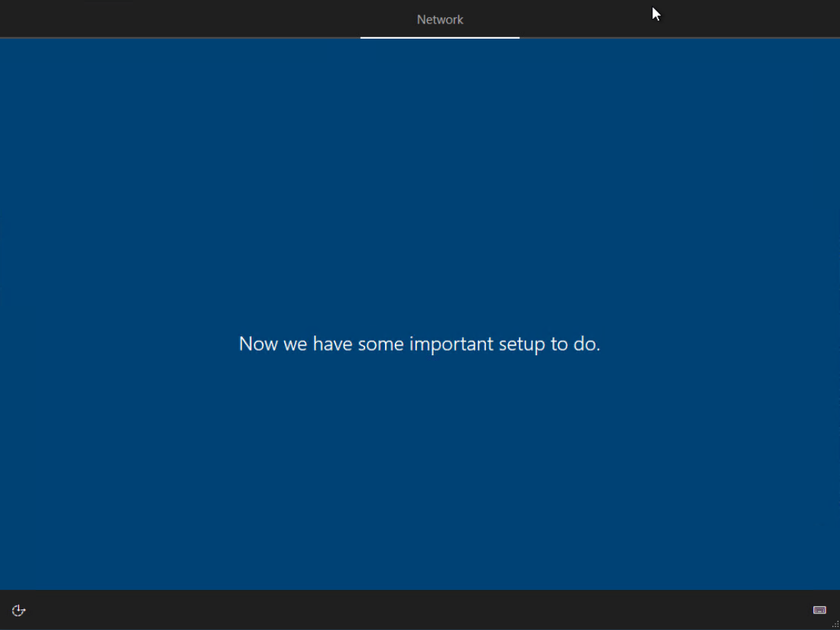This screenshot has height=630, width=840.
Task: Click the dark bottom bar's empty area
Action: (418, 610)
